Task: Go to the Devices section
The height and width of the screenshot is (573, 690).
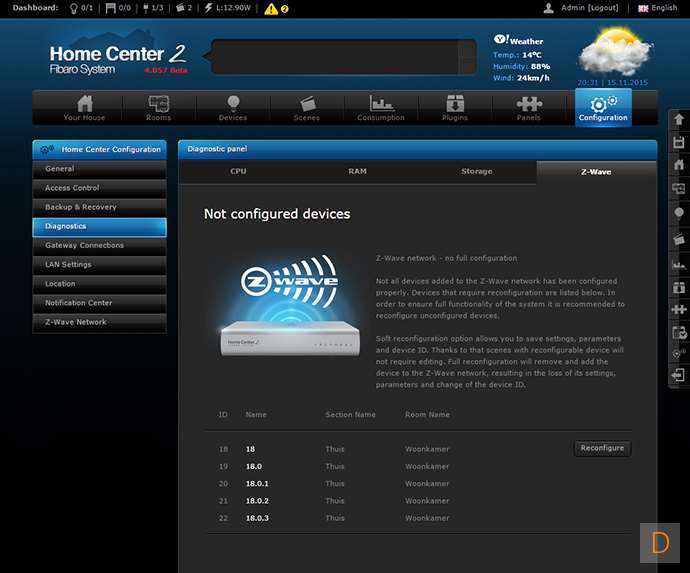Action: (233, 108)
